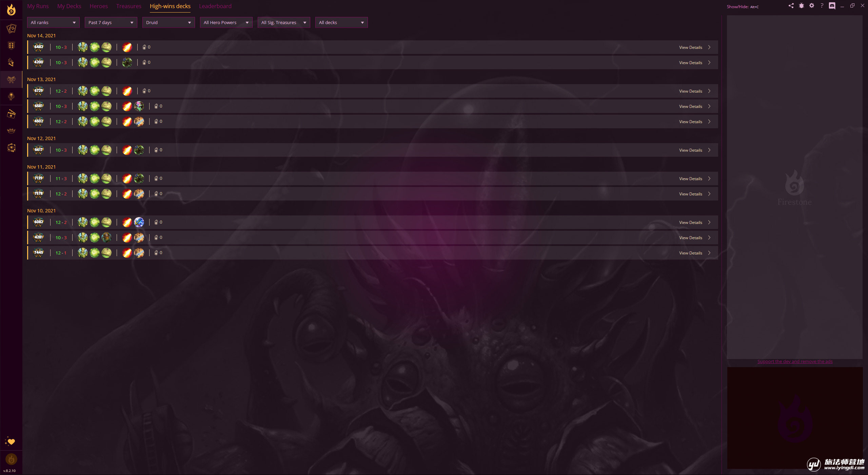Click the bug report icon
Viewport: 868px width, 475px height.
801,6
